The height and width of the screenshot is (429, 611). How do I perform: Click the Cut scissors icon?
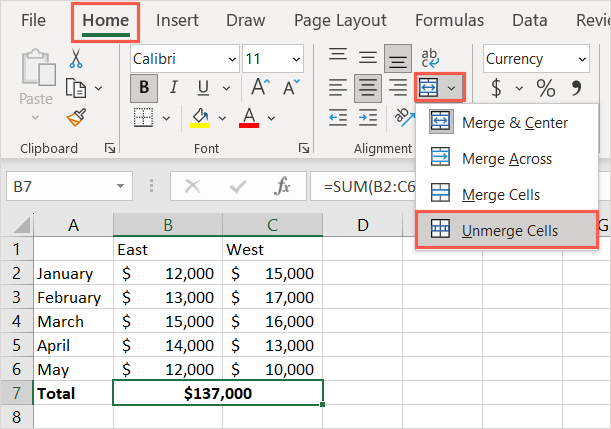pos(76,60)
